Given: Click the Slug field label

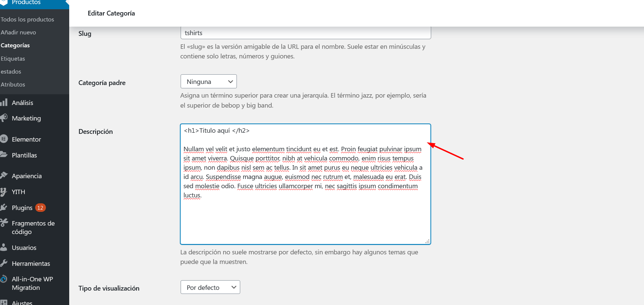Looking at the screenshot, I should tap(85, 34).
